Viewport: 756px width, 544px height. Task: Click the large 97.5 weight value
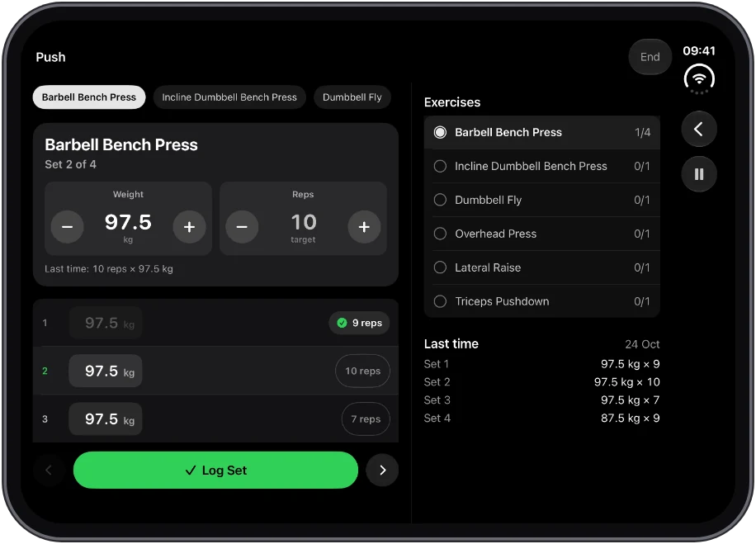[128, 222]
